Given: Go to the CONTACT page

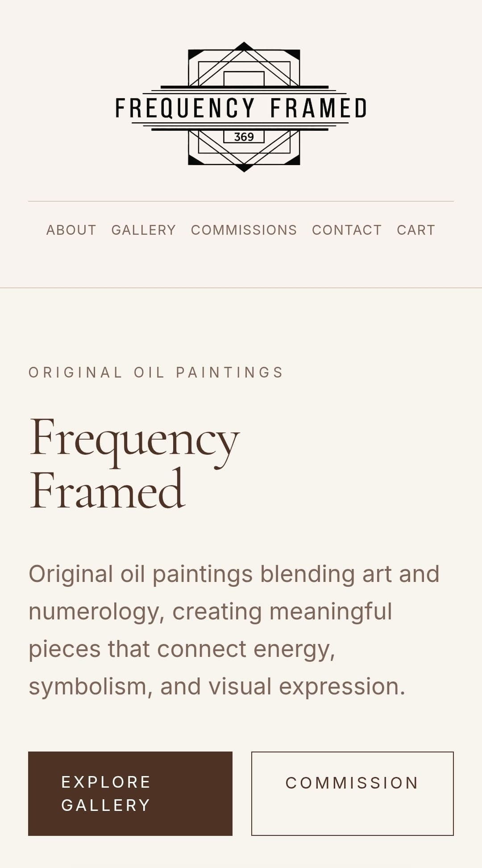Looking at the screenshot, I should 346,230.
